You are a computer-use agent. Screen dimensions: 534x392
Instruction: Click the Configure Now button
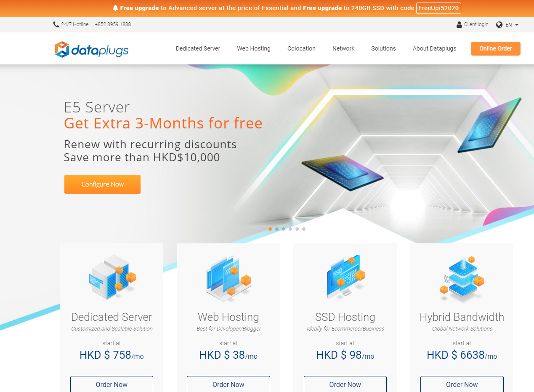pos(102,184)
